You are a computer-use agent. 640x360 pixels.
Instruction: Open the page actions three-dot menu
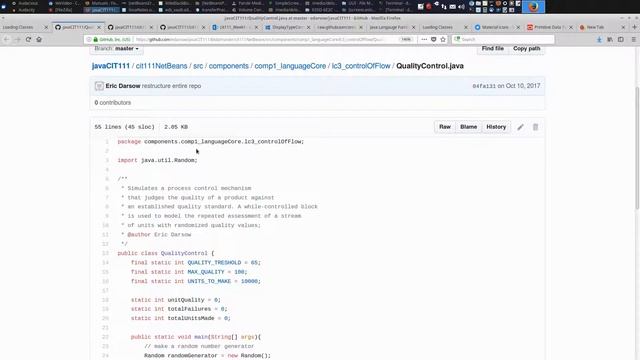(424, 40)
